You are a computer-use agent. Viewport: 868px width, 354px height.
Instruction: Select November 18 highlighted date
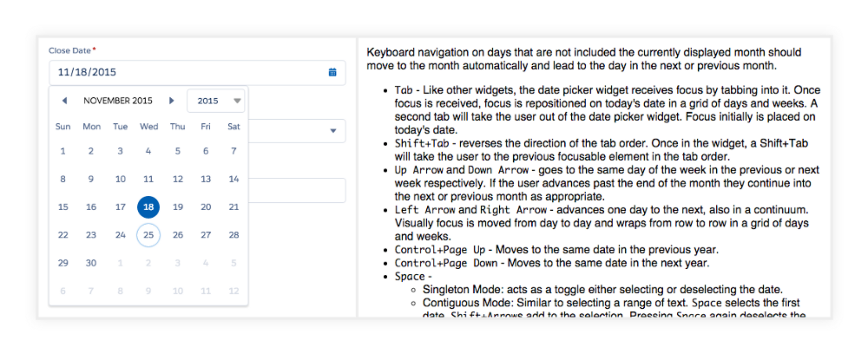coord(148,207)
